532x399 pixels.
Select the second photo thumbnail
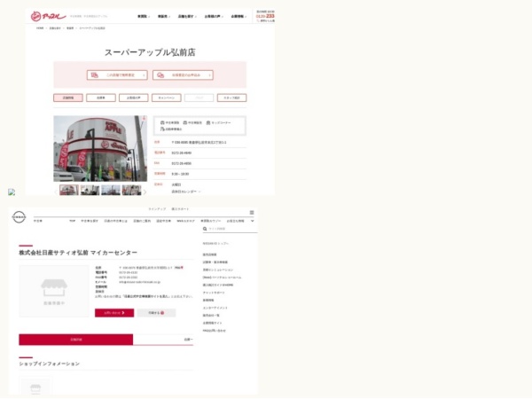click(x=90, y=190)
